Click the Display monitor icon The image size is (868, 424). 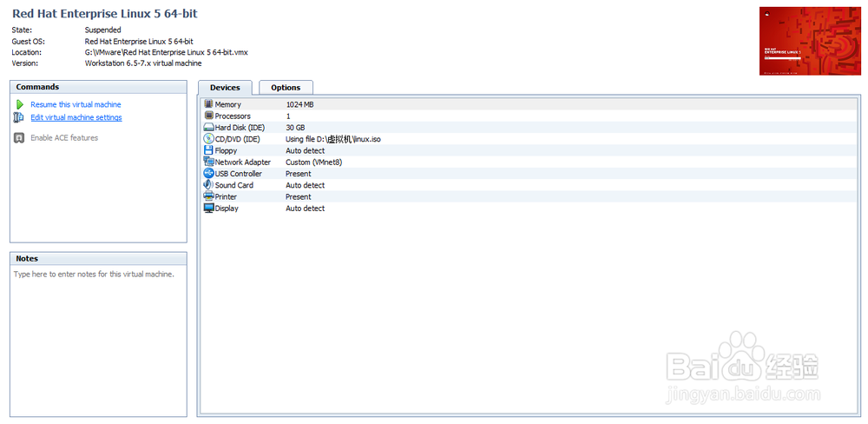(208, 208)
